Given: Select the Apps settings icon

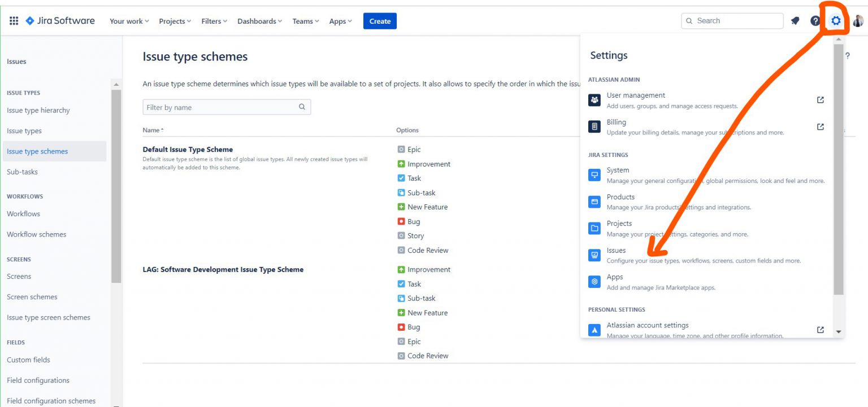Looking at the screenshot, I should point(594,281).
